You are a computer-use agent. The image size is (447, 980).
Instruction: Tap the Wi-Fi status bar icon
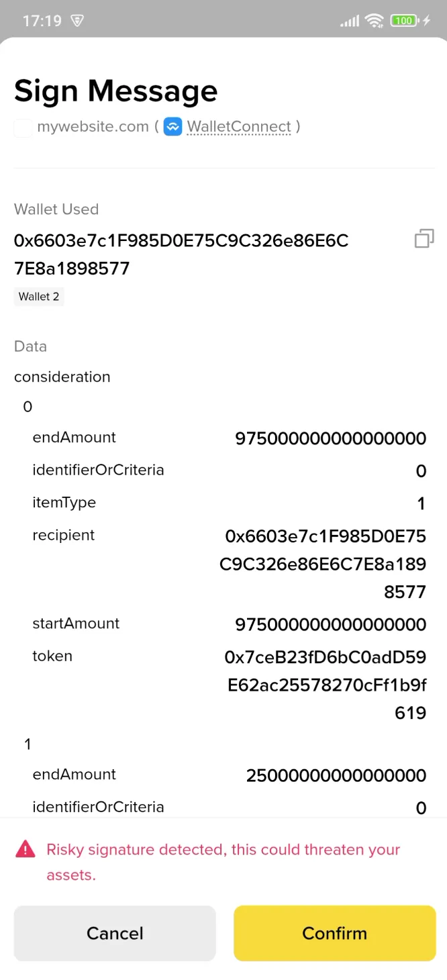(x=375, y=20)
